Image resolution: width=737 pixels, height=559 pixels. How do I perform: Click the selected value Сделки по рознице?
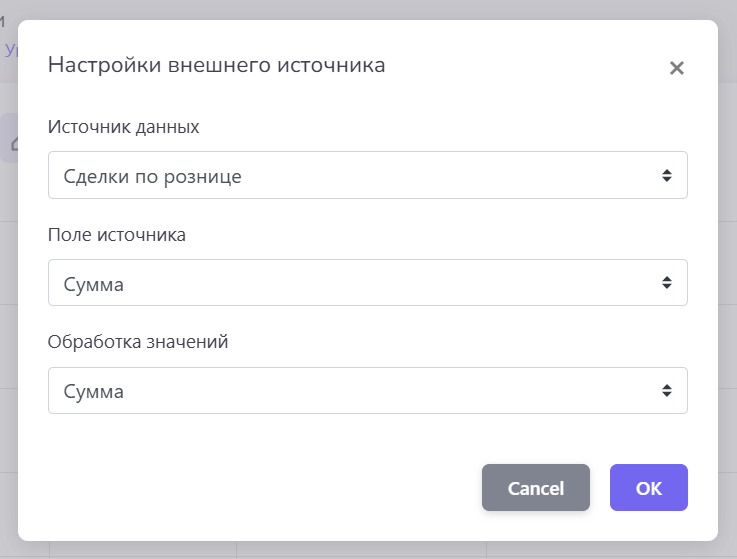153,177
